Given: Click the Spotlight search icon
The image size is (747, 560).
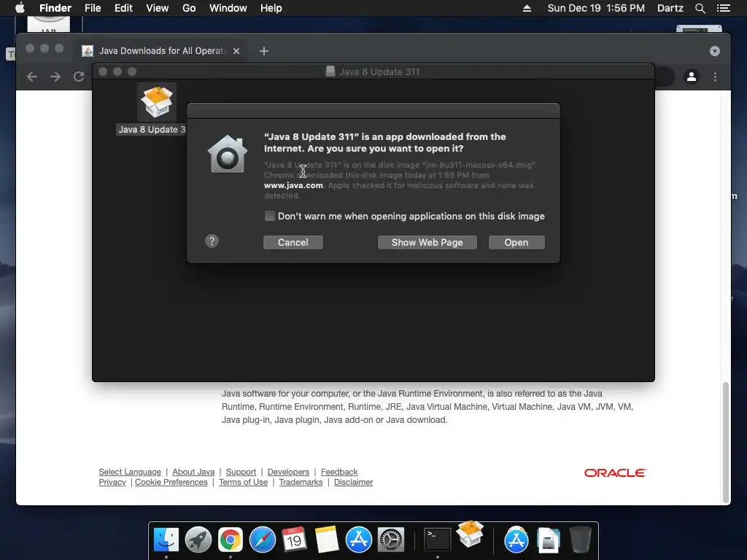Looking at the screenshot, I should coord(700,8).
